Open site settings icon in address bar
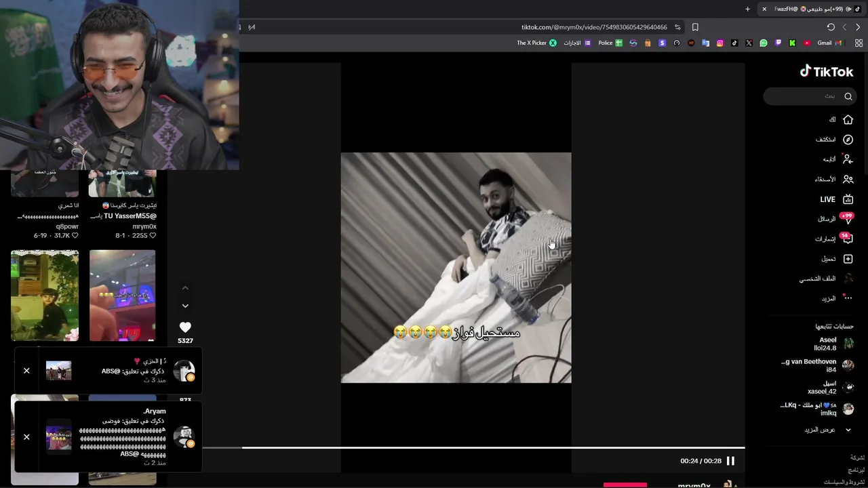 tap(677, 27)
